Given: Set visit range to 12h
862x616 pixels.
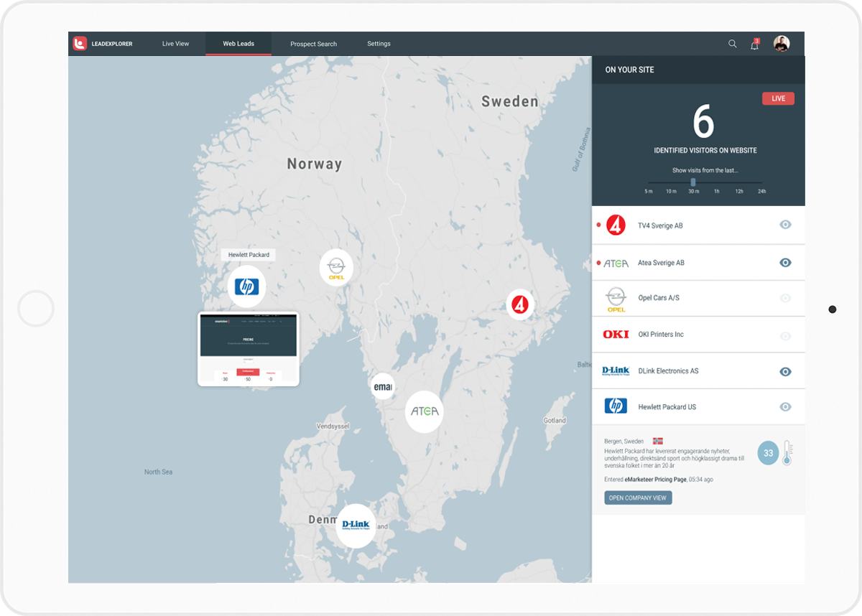Looking at the screenshot, I should 738,192.
